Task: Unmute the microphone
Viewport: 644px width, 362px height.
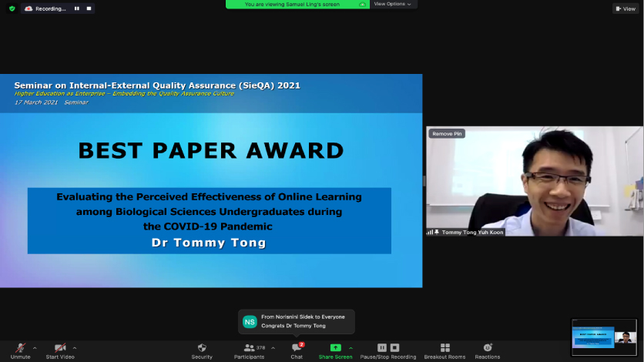Action: point(20,351)
